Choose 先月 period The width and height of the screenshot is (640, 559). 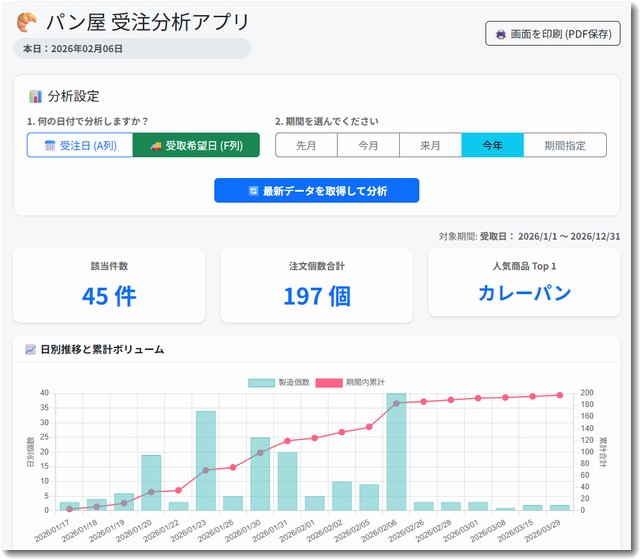pos(307,145)
